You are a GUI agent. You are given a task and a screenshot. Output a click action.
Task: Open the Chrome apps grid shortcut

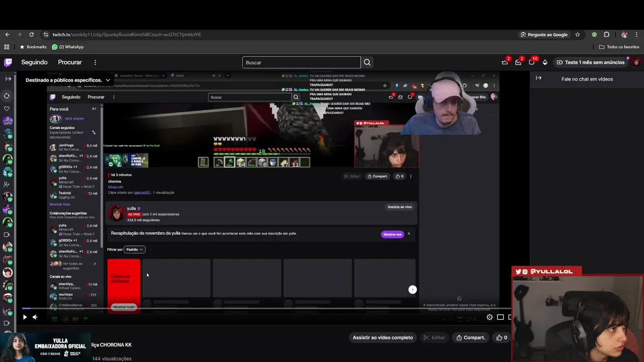coord(7,47)
